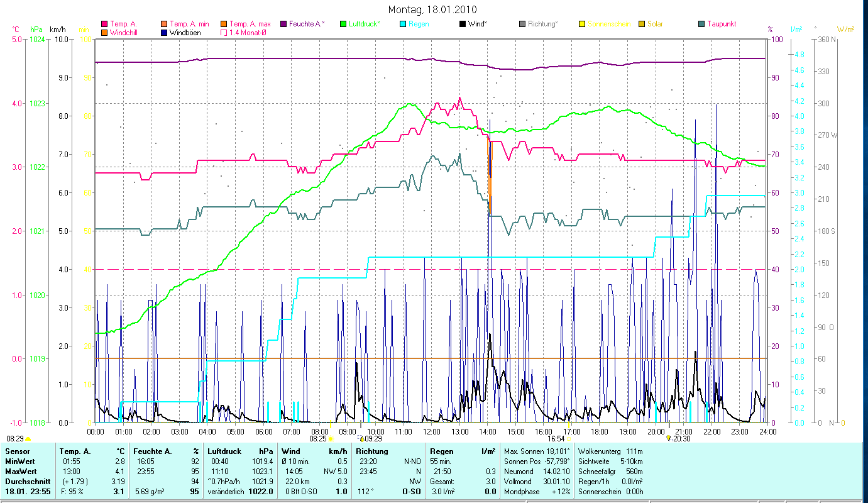This screenshot has width=868, height=503.
Task: Click the sunrise icon next to 08:25
Action: (331, 439)
